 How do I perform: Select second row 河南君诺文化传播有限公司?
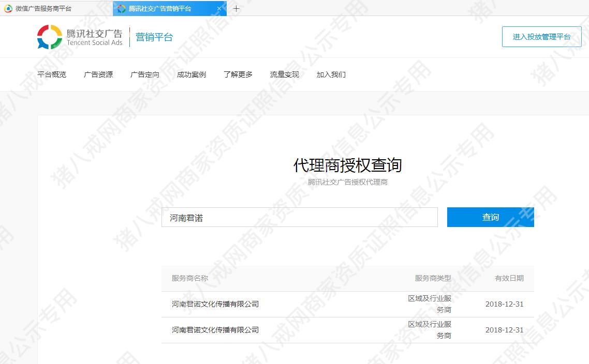click(x=215, y=330)
